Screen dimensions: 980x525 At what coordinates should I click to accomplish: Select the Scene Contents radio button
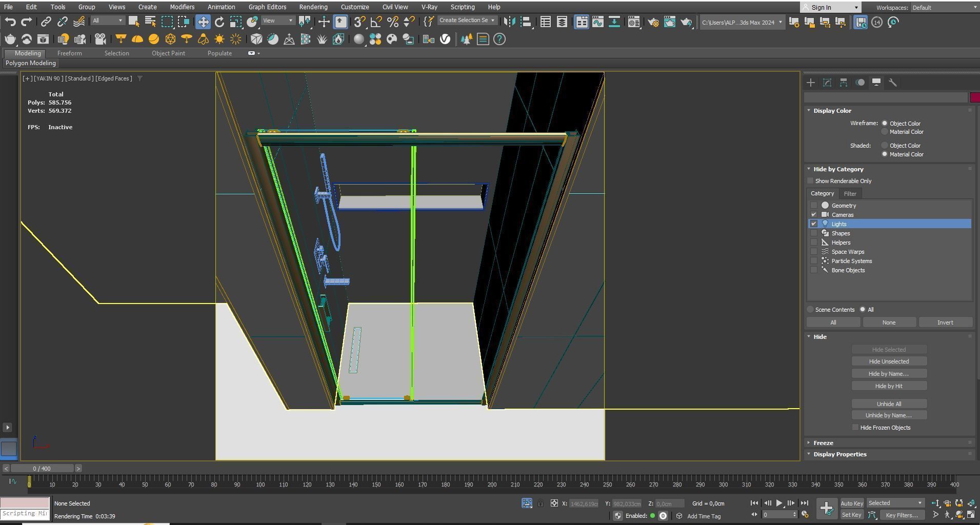coord(810,310)
